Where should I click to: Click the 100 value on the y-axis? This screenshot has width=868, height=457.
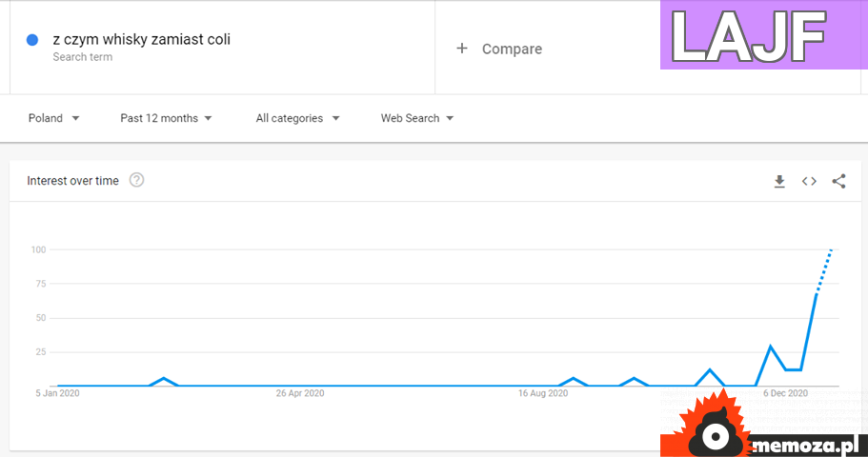coord(39,249)
